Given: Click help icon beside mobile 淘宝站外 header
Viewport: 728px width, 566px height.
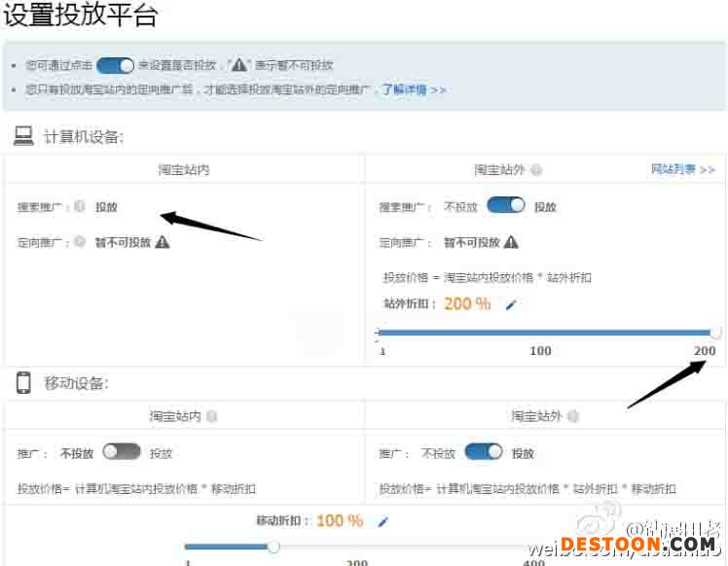Looking at the screenshot, I should (x=573, y=416).
